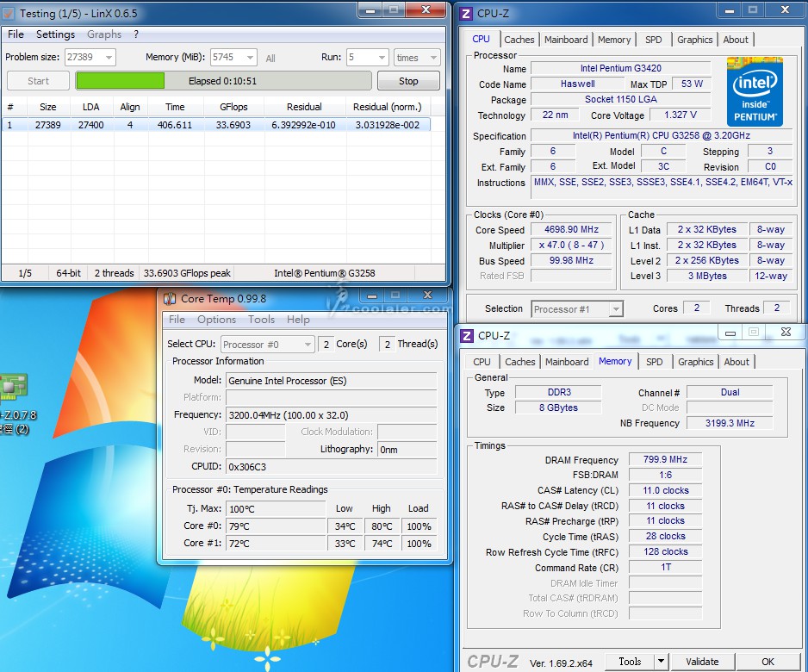Click the disabled Start button in LinX
This screenshot has height=672, width=808.
(x=38, y=81)
